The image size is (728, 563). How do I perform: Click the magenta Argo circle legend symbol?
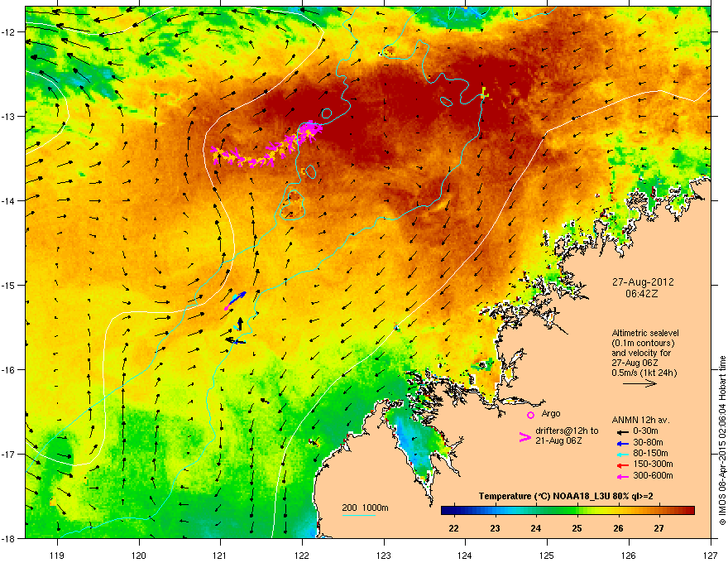(x=530, y=415)
